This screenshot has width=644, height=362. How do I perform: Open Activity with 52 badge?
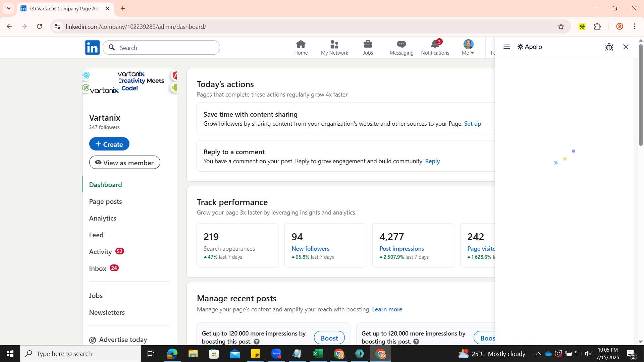[x=107, y=252]
